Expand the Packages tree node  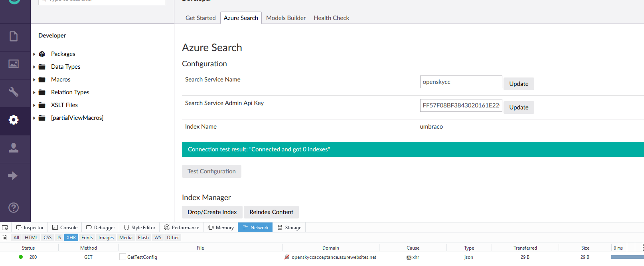[x=34, y=54]
